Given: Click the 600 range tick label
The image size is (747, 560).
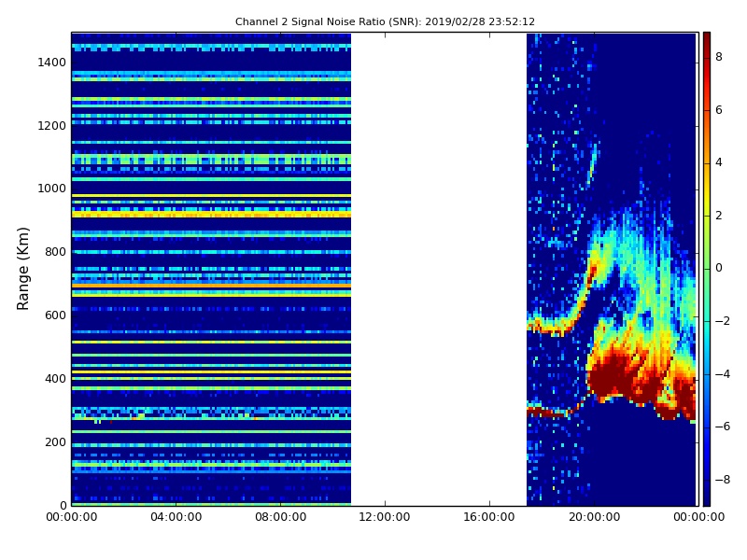Looking at the screenshot, I should (55, 315).
